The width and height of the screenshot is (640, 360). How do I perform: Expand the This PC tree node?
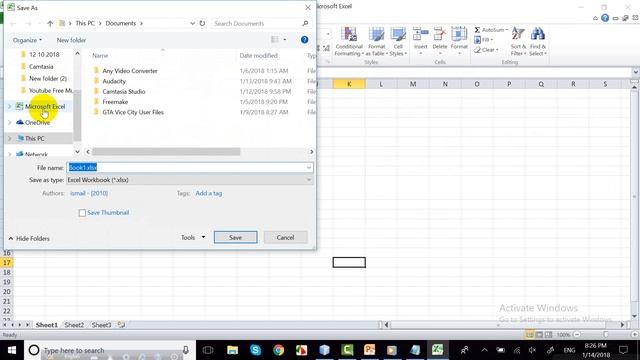9,138
